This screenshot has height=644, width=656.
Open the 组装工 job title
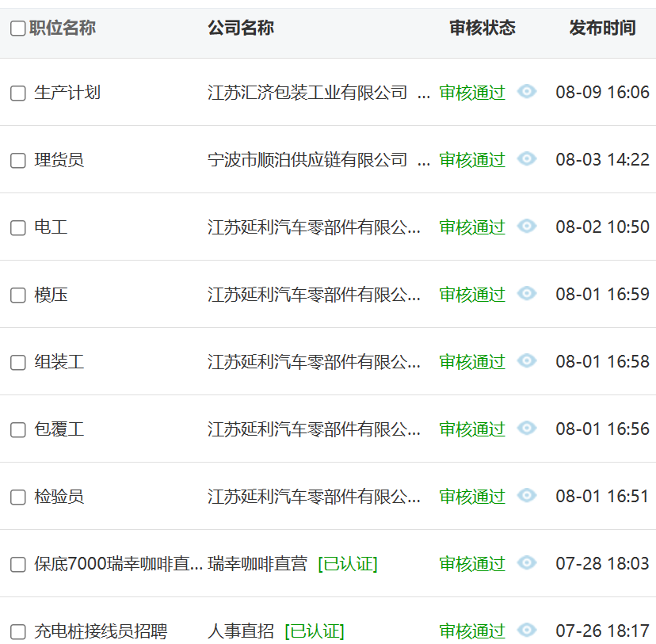59,362
